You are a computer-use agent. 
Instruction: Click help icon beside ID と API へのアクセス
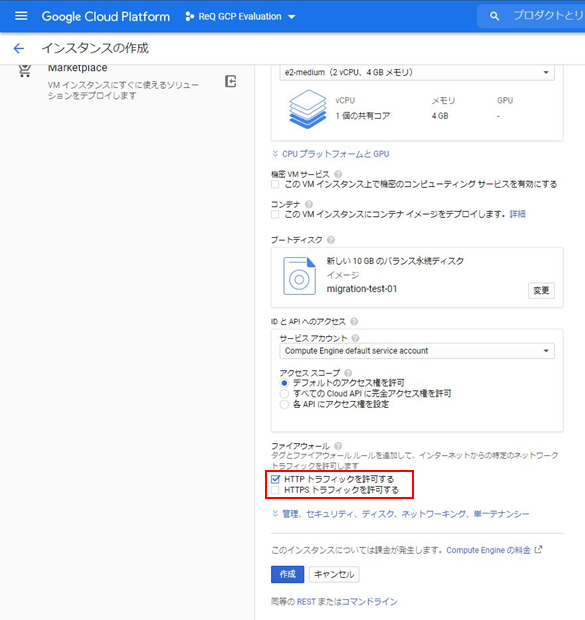[354, 321]
